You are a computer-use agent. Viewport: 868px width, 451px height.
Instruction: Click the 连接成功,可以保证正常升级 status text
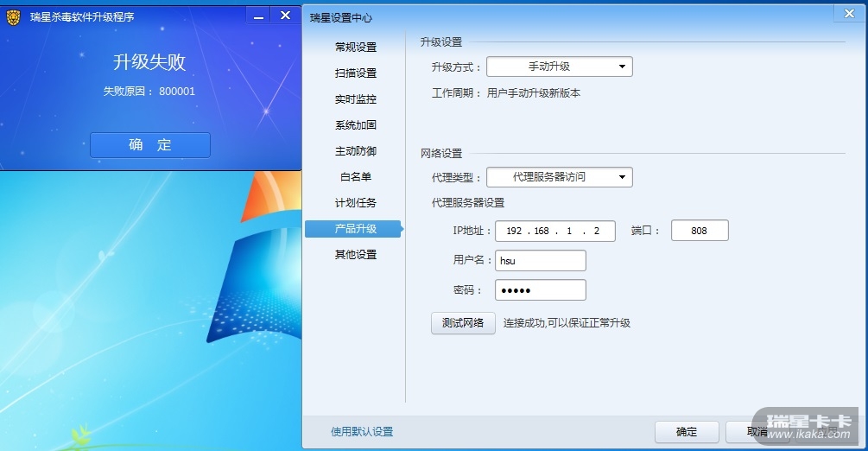point(567,323)
